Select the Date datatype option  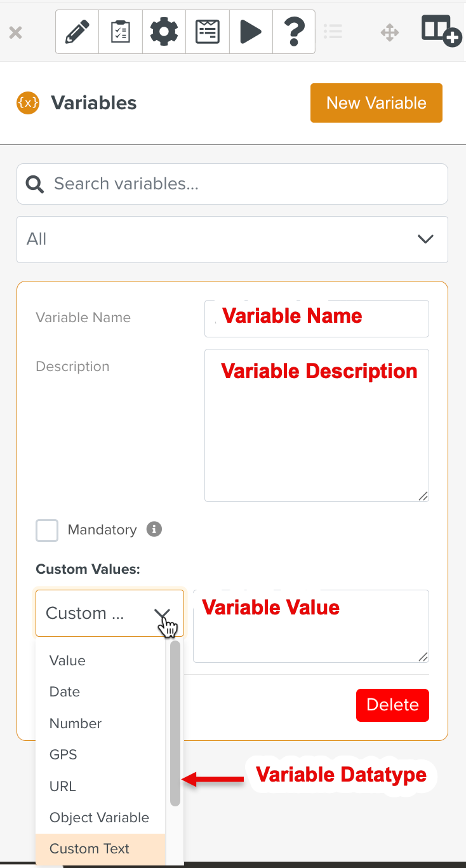point(65,691)
